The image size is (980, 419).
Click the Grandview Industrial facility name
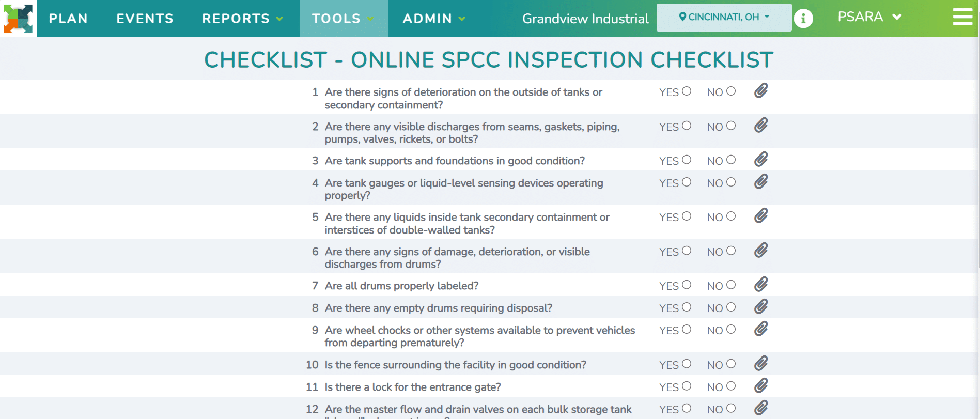pos(585,19)
